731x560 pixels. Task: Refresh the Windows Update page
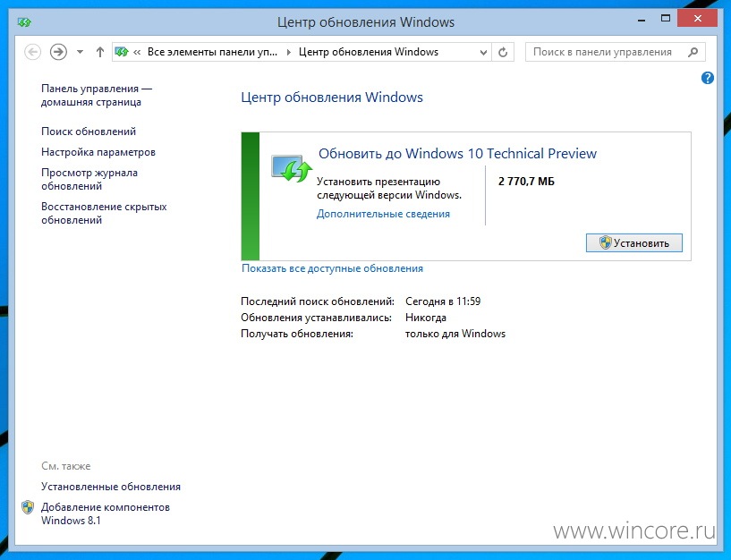503,52
